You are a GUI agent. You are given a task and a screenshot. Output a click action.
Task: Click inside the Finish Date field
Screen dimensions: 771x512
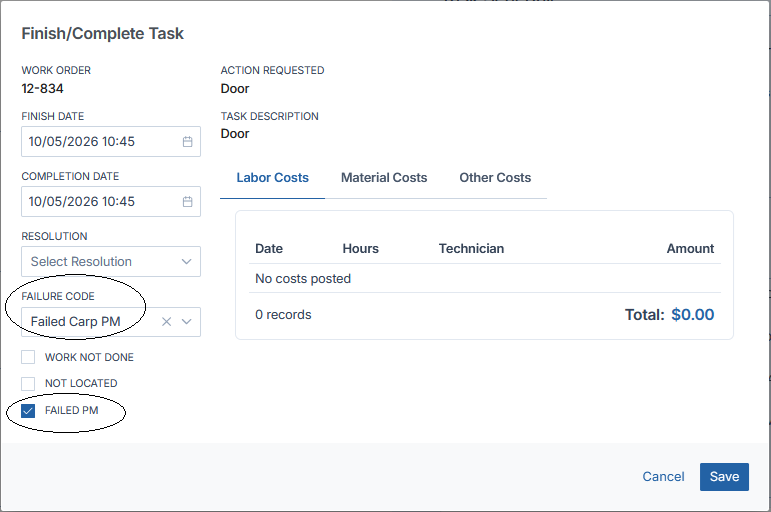pyautogui.click(x=111, y=142)
